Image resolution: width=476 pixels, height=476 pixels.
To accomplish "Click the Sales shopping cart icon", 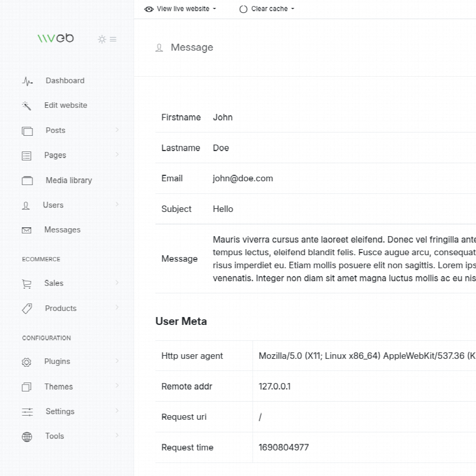I will coord(27,284).
